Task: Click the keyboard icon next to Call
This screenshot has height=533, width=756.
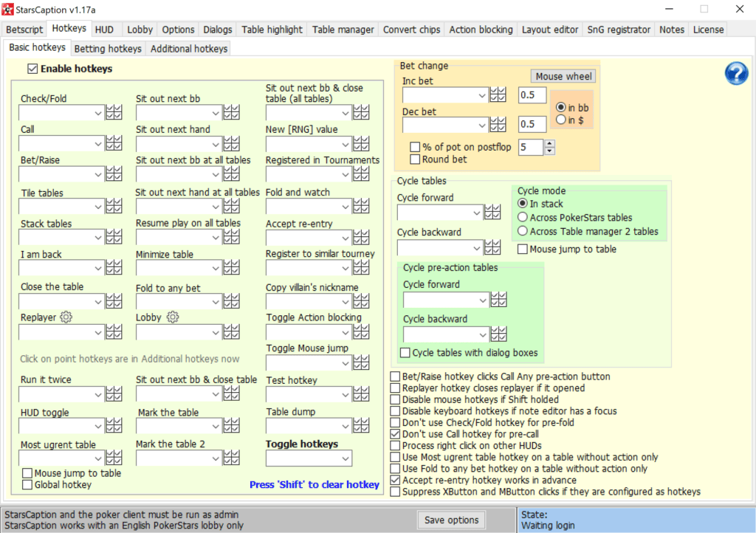Action: click(114, 144)
